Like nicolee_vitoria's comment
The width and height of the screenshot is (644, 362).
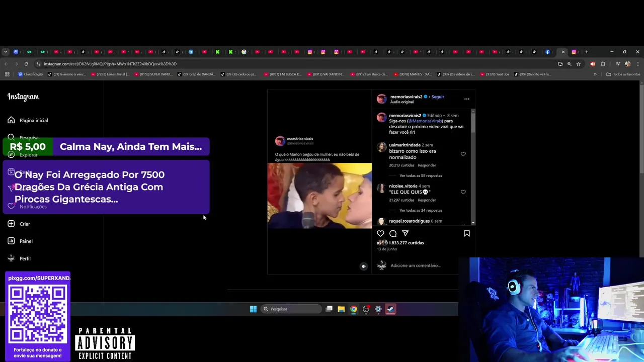(x=463, y=192)
